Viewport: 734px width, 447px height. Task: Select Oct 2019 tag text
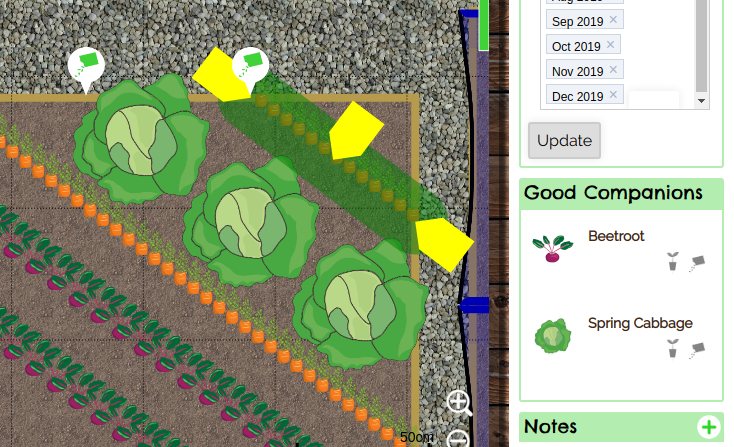[x=576, y=46]
